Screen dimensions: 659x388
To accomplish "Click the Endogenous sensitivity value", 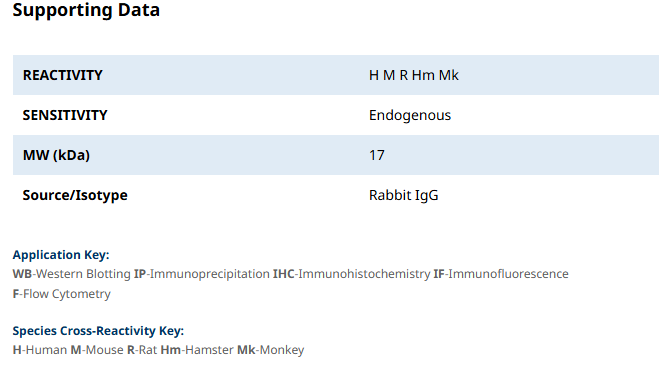I will click(x=410, y=116).
